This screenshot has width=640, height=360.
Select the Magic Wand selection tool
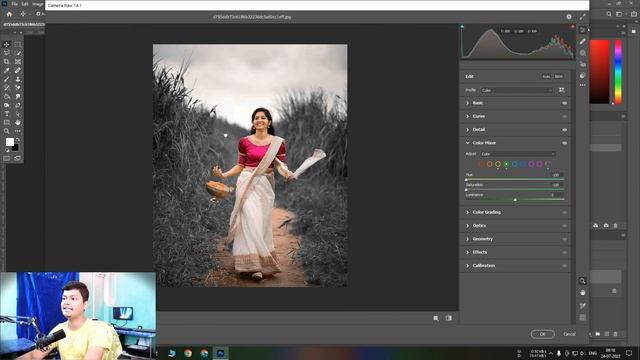coord(18,53)
